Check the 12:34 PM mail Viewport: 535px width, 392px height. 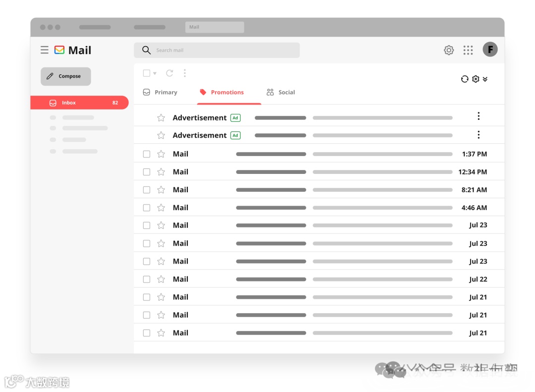click(146, 172)
